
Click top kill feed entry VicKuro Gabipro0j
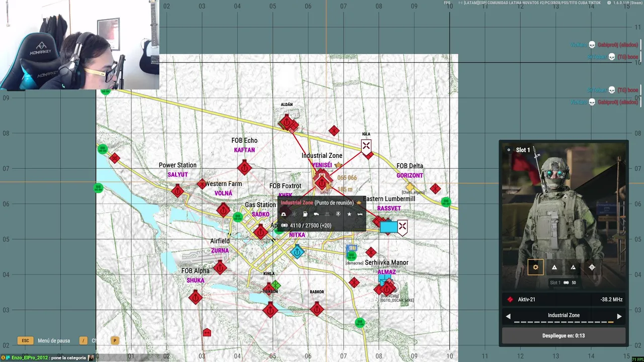[x=604, y=45]
